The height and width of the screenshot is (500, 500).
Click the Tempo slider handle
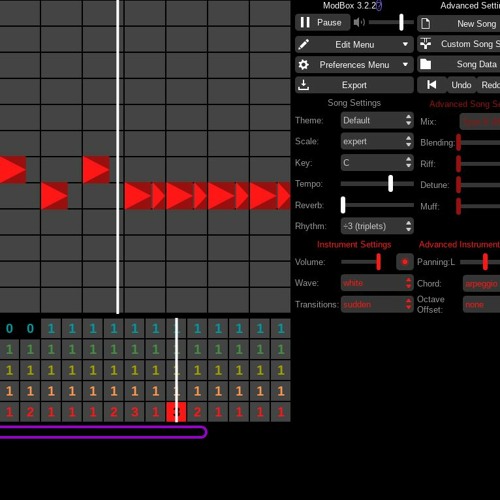tap(390, 184)
